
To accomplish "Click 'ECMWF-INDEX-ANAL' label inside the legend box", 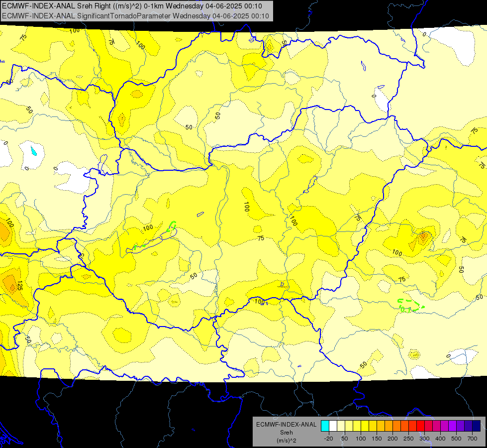I will [x=287, y=425].
